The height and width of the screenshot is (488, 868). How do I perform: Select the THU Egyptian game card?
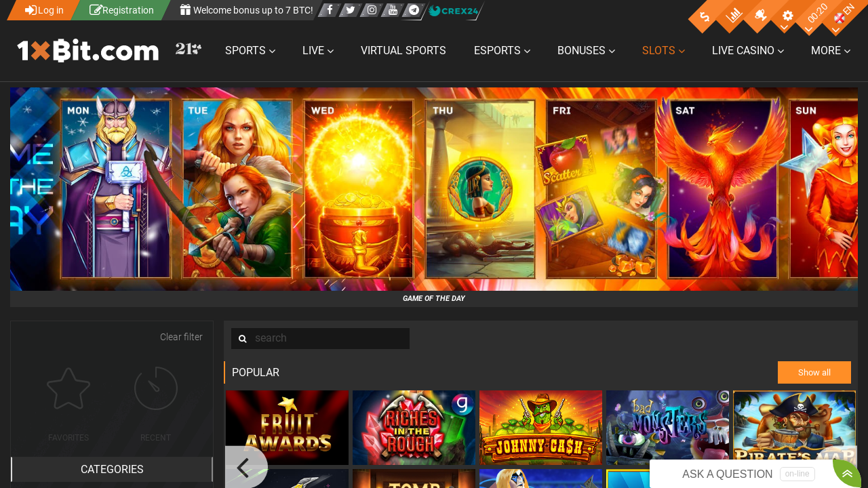click(x=480, y=189)
